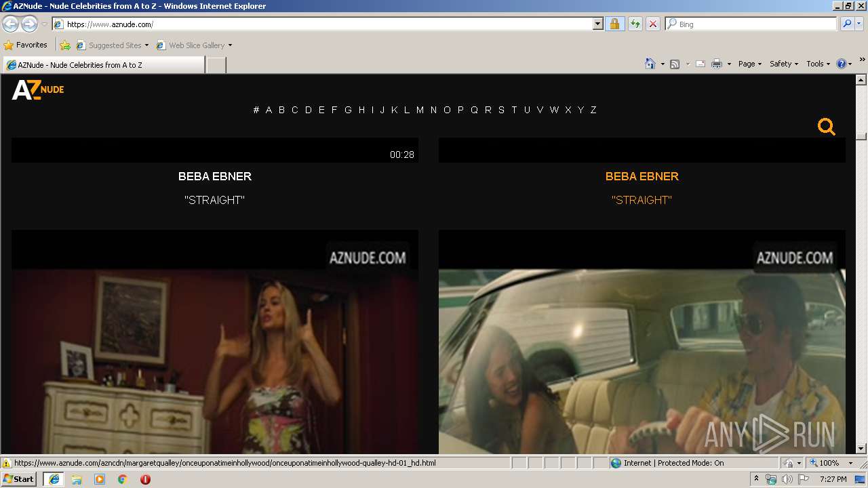Screen dimensions: 868x488
Task: Open Suggested Sites link
Action: point(112,45)
